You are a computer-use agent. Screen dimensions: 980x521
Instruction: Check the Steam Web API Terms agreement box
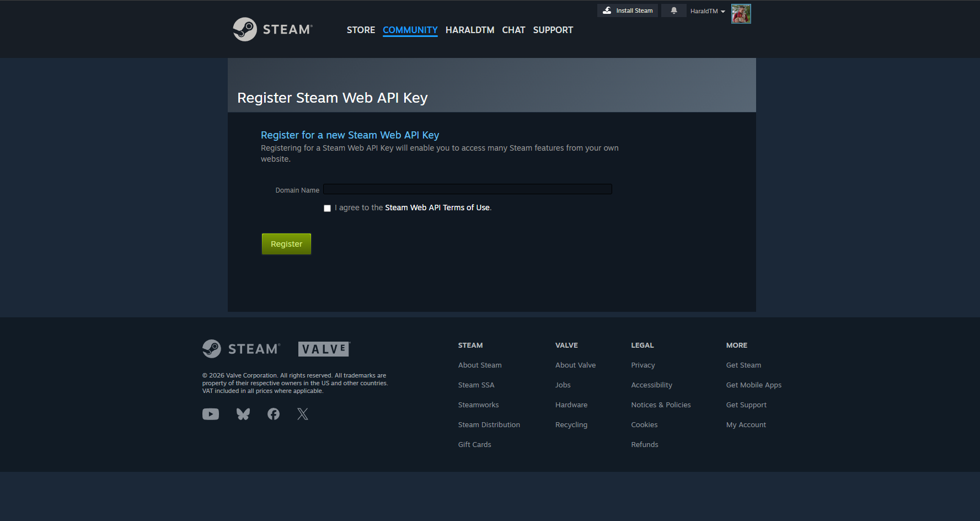coord(327,208)
